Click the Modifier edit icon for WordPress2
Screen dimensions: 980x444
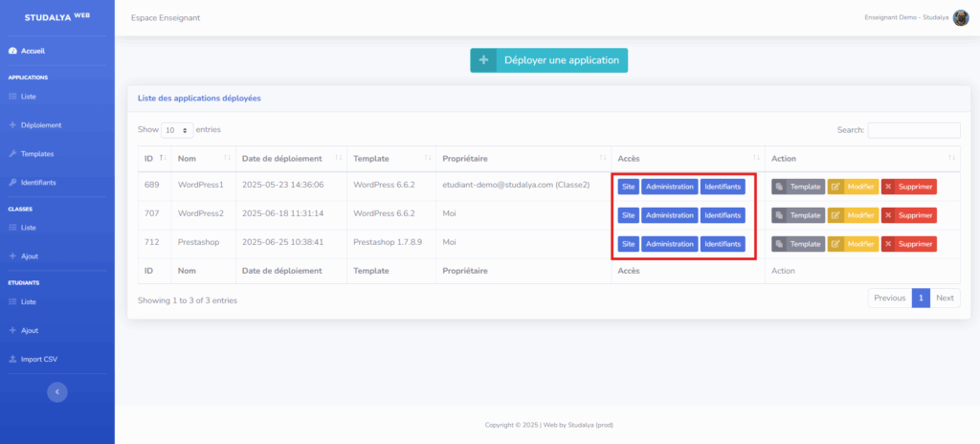click(x=835, y=215)
